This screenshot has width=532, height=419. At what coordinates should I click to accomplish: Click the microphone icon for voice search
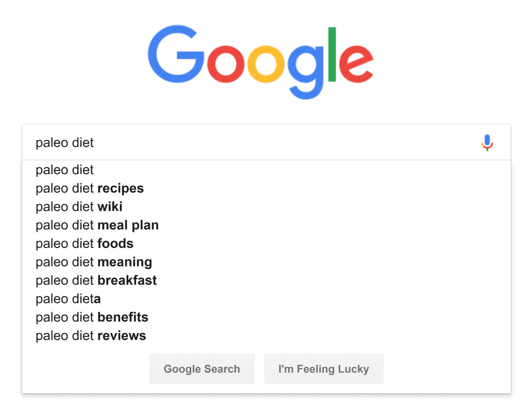point(487,142)
